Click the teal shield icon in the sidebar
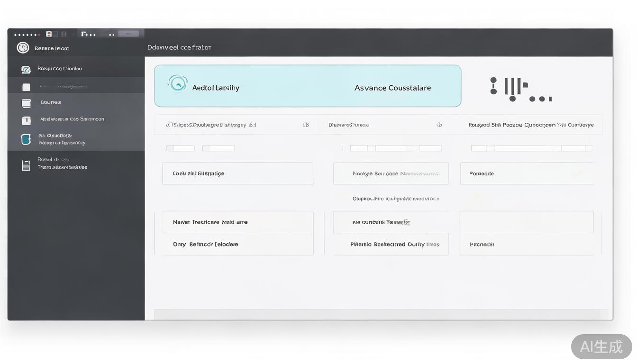 26,139
